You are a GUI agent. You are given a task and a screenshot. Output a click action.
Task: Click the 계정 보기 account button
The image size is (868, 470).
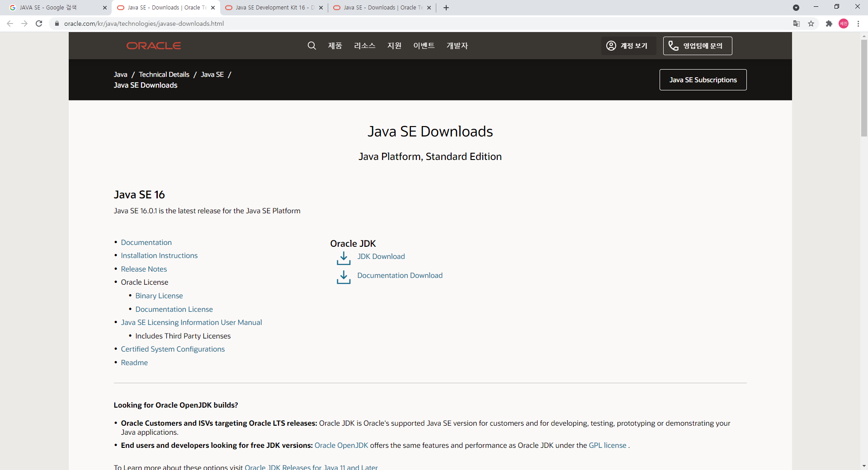[628, 46]
